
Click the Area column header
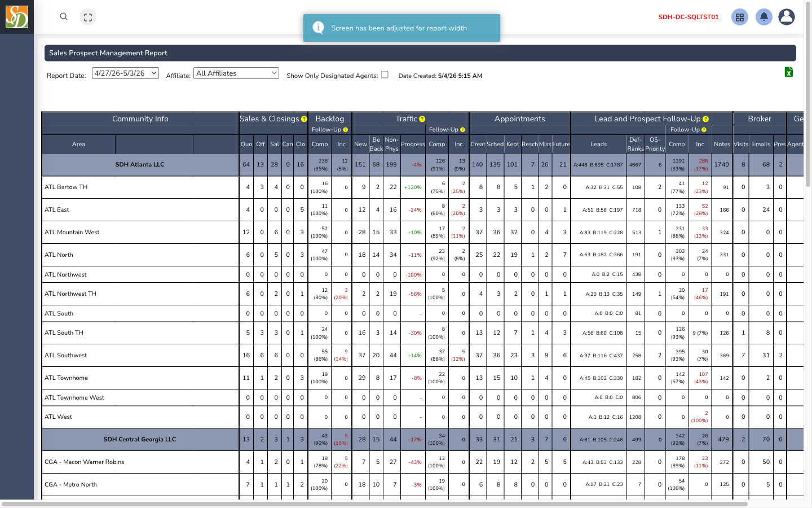[x=78, y=144]
